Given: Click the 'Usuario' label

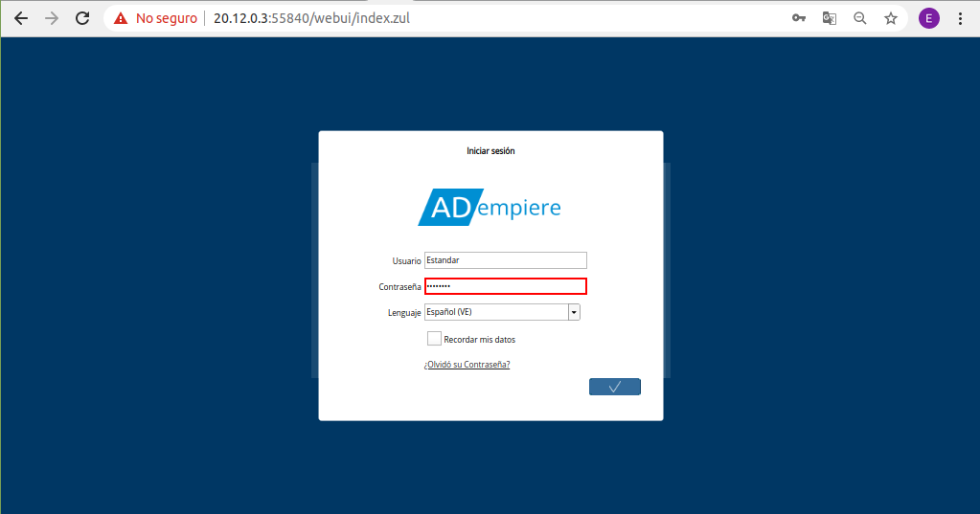Looking at the screenshot, I should coord(406,261).
